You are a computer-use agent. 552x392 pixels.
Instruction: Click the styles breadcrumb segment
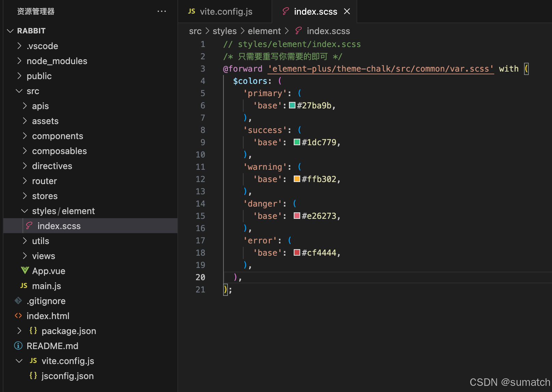tap(224, 31)
